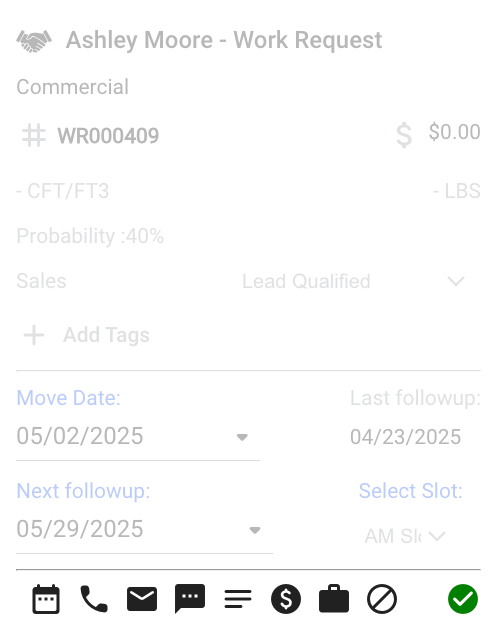Open the SMS chat bubble icon
This screenshot has height=636, width=492.
[190, 599]
